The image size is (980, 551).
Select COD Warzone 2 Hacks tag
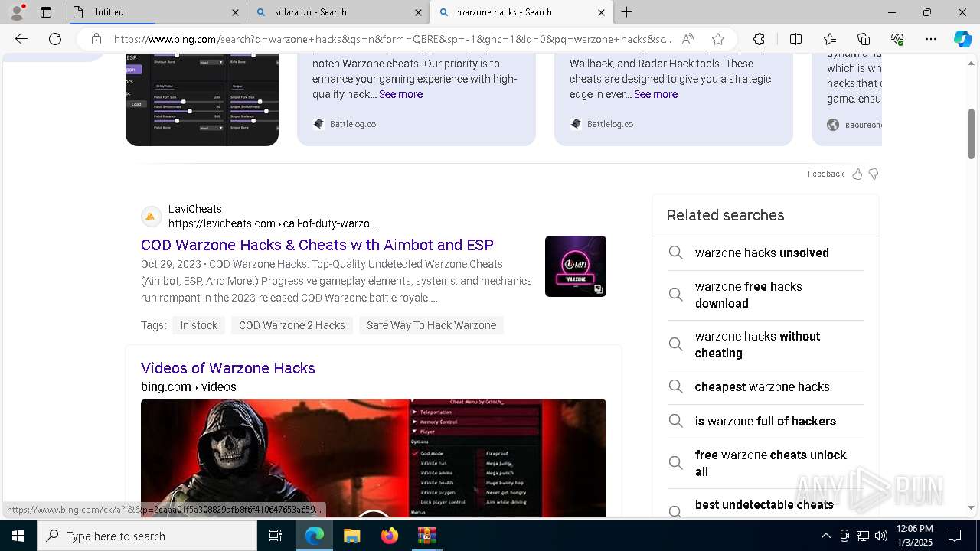click(292, 325)
